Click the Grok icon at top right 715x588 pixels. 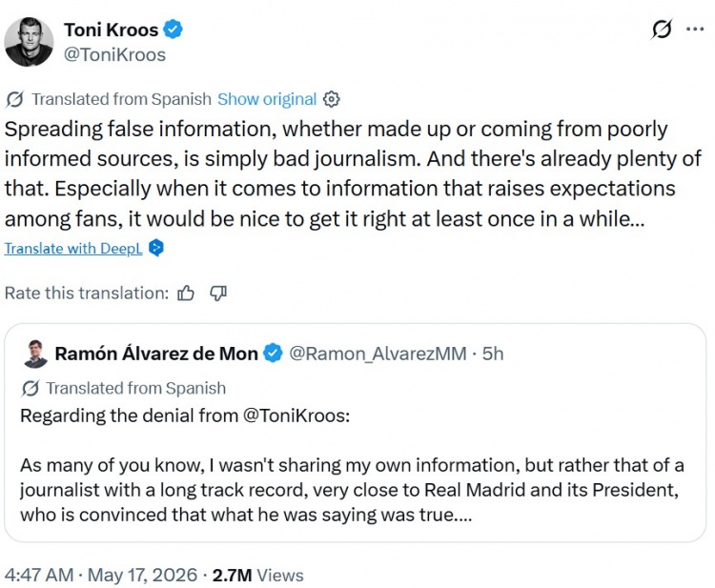(662, 30)
